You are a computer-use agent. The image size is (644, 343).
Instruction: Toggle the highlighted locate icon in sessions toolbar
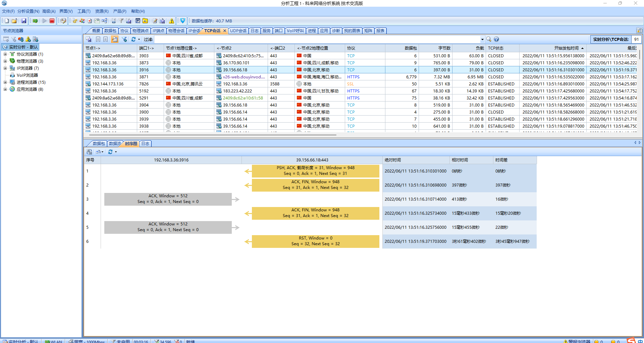coord(115,39)
